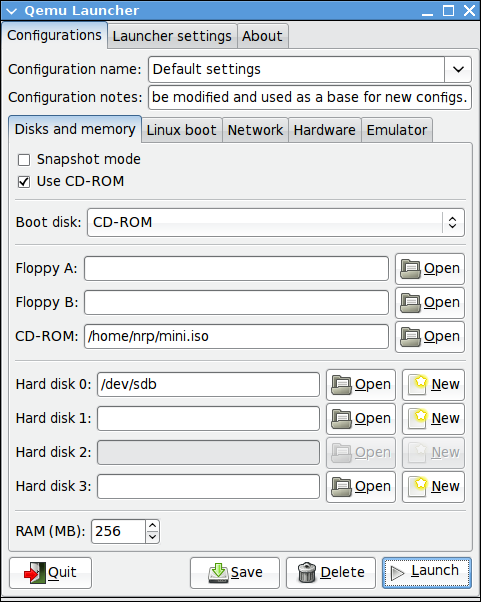Click the New label for Hard disk 3
This screenshot has height=602, width=481.
pos(445,486)
